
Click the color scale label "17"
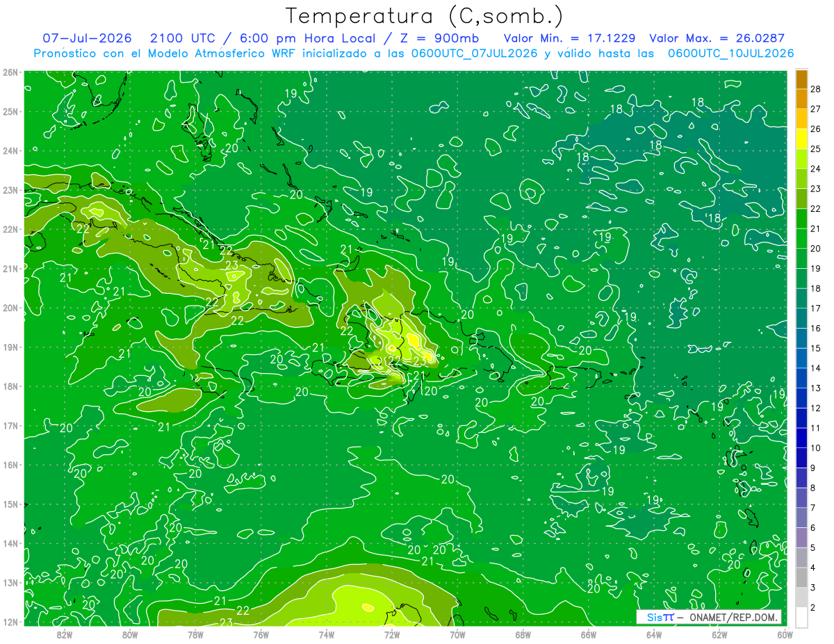815,308
